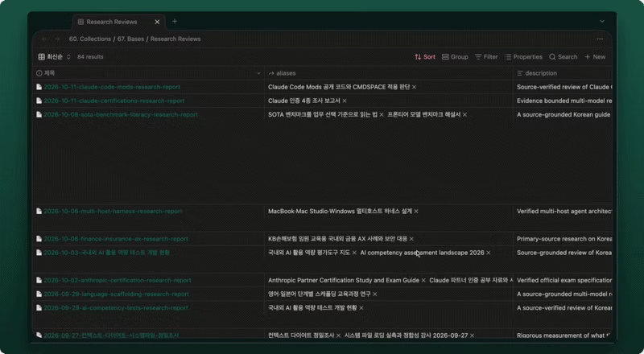Click the aliases column header

pos(389,73)
